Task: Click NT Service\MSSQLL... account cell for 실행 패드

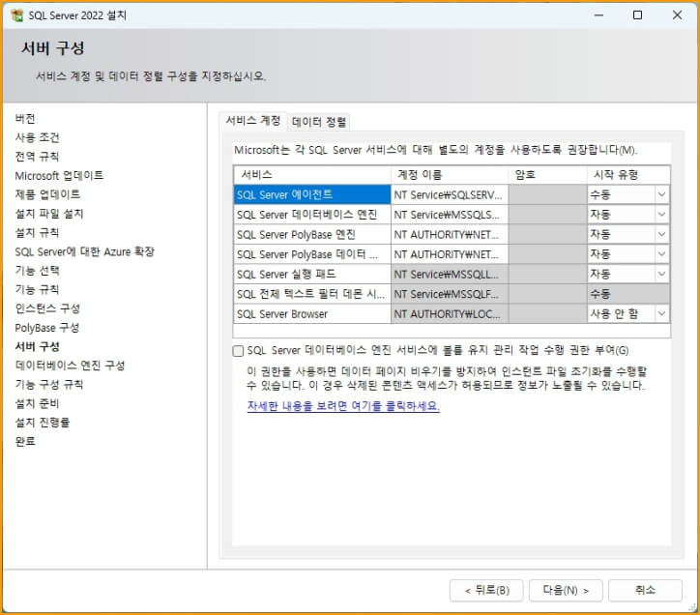Action: pos(450,275)
